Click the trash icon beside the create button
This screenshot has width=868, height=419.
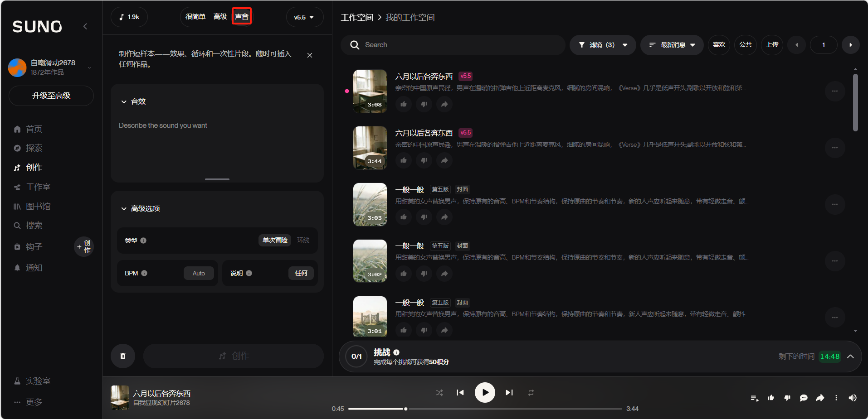pos(123,356)
